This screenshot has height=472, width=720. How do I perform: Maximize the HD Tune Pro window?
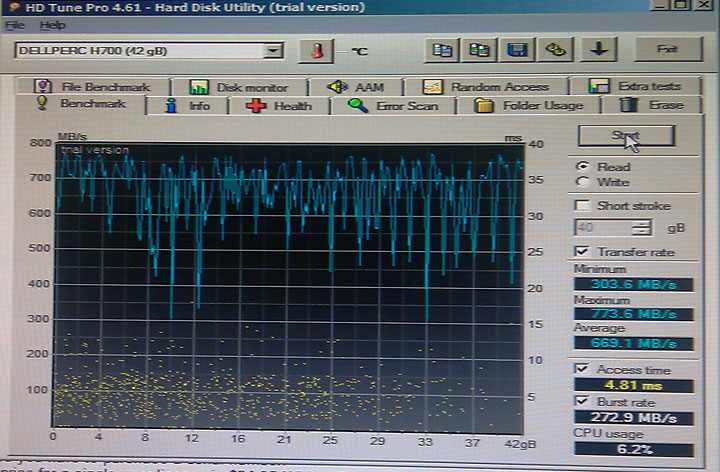click(x=682, y=5)
